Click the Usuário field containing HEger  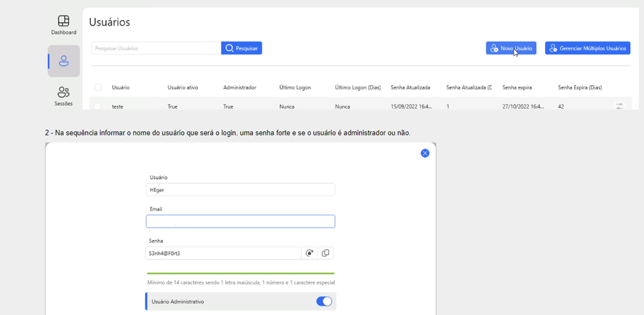pos(240,190)
